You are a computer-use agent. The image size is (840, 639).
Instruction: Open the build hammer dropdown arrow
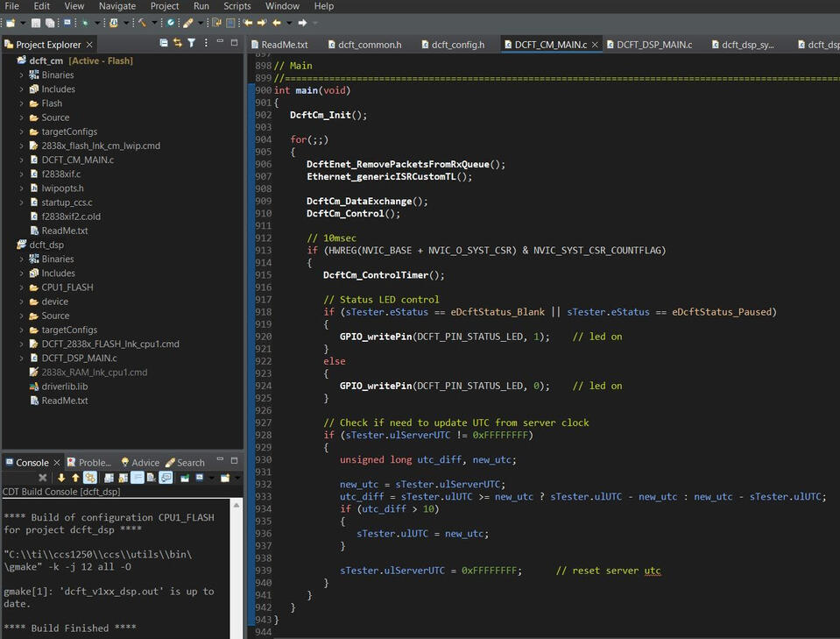tap(154, 23)
